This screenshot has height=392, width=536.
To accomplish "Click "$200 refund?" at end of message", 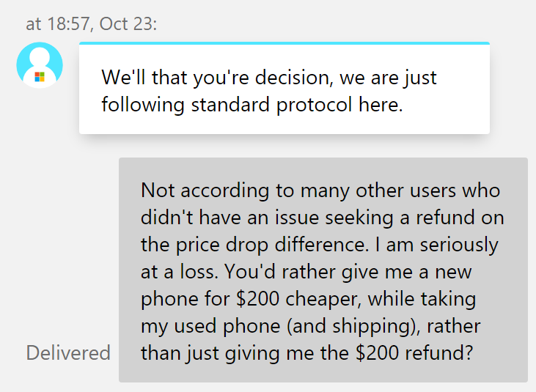I will point(414,352).
